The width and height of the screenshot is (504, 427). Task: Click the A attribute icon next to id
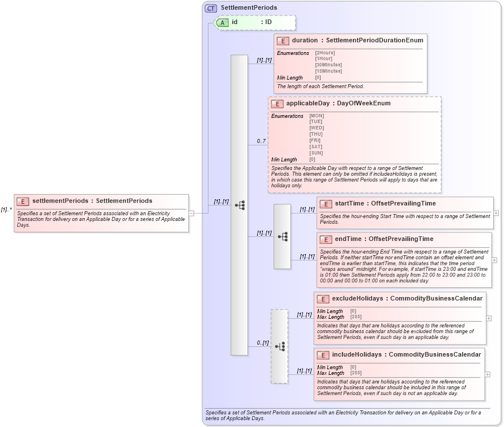tap(222, 22)
